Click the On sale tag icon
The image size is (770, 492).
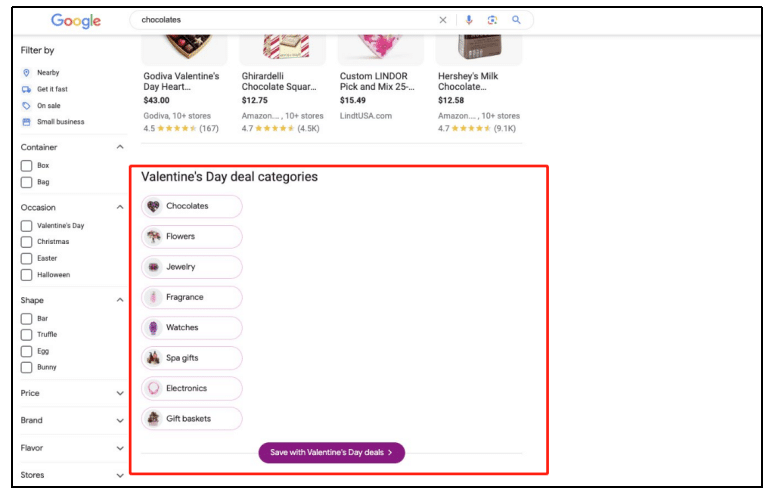coord(26,106)
